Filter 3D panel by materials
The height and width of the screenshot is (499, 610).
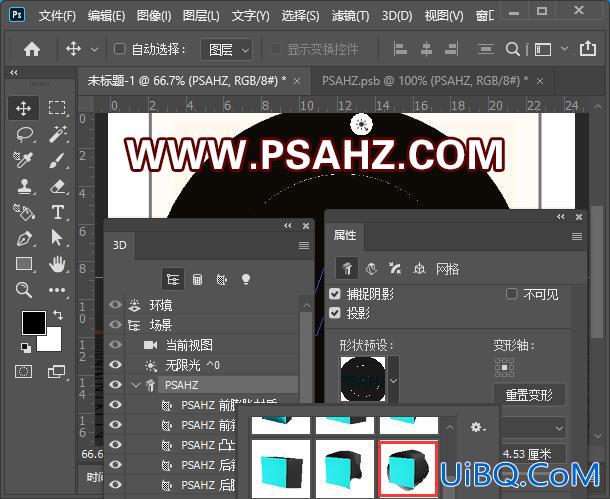(222, 279)
